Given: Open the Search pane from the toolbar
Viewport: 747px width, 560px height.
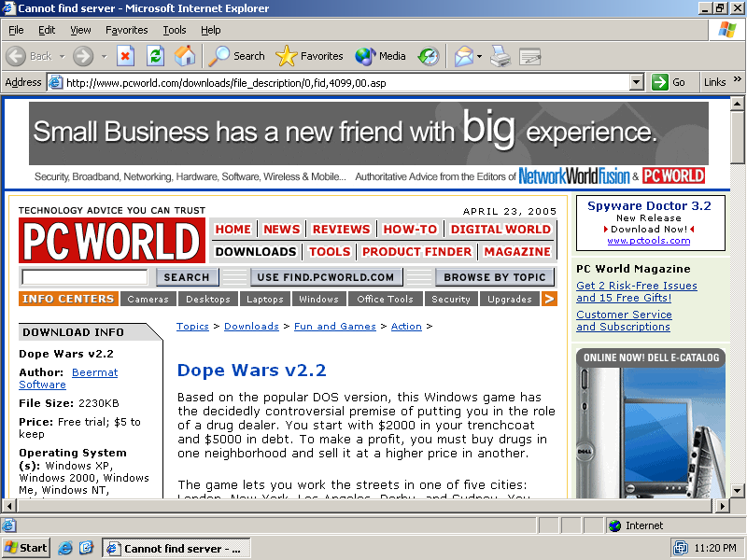Looking at the screenshot, I should click(237, 56).
